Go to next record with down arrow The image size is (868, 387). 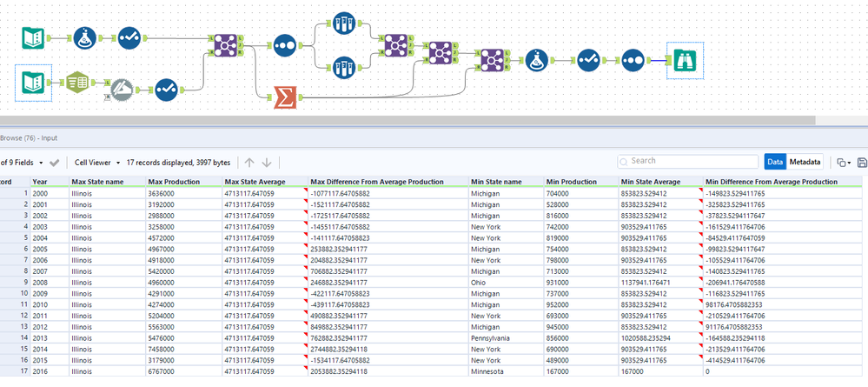267,162
